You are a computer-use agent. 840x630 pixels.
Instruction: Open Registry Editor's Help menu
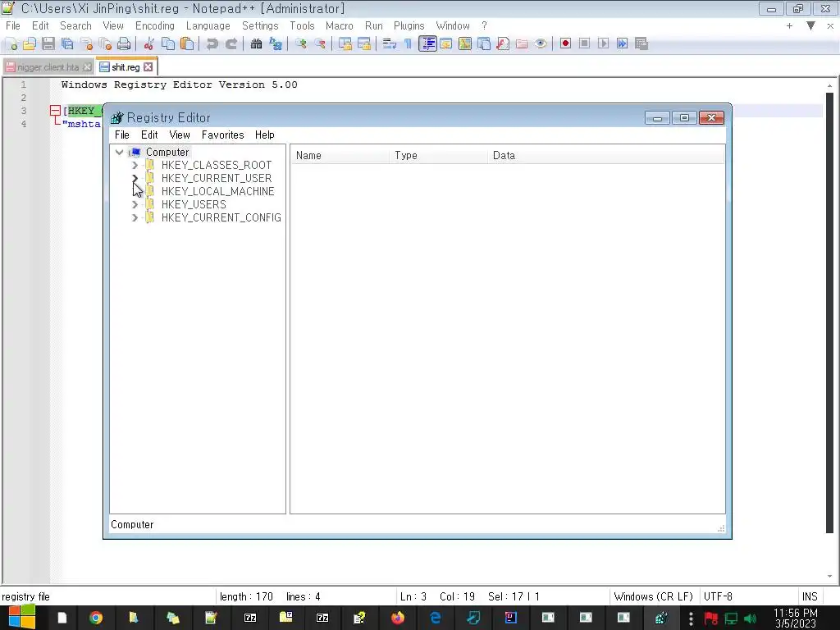[265, 135]
